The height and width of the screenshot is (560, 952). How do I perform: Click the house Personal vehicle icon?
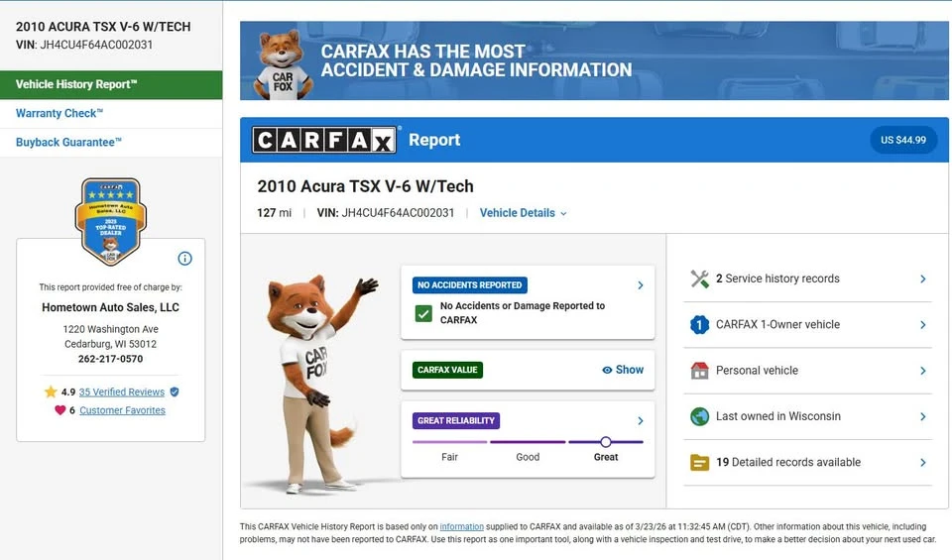(x=699, y=371)
